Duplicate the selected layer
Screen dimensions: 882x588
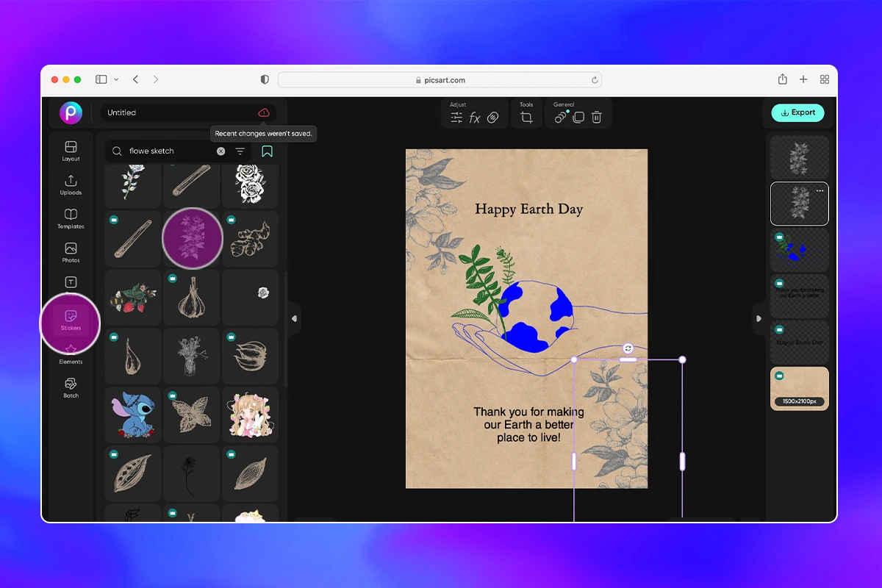tap(578, 118)
